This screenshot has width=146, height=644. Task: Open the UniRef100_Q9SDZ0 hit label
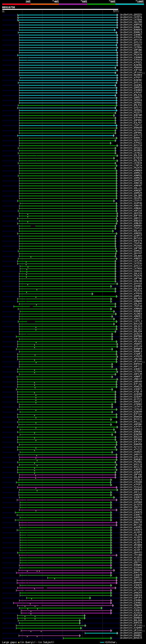click(x=131, y=15)
